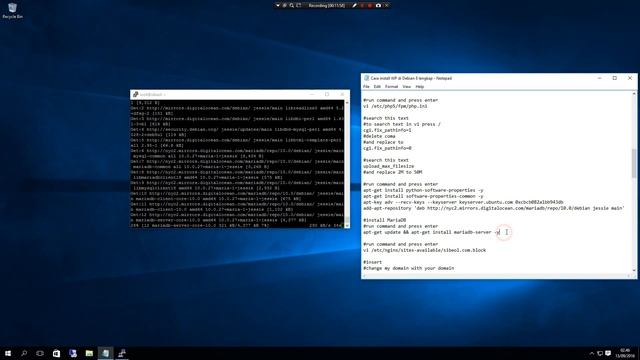The width and height of the screenshot is (640, 360).
Task: Open the Windows Start menu
Action: (8, 353)
